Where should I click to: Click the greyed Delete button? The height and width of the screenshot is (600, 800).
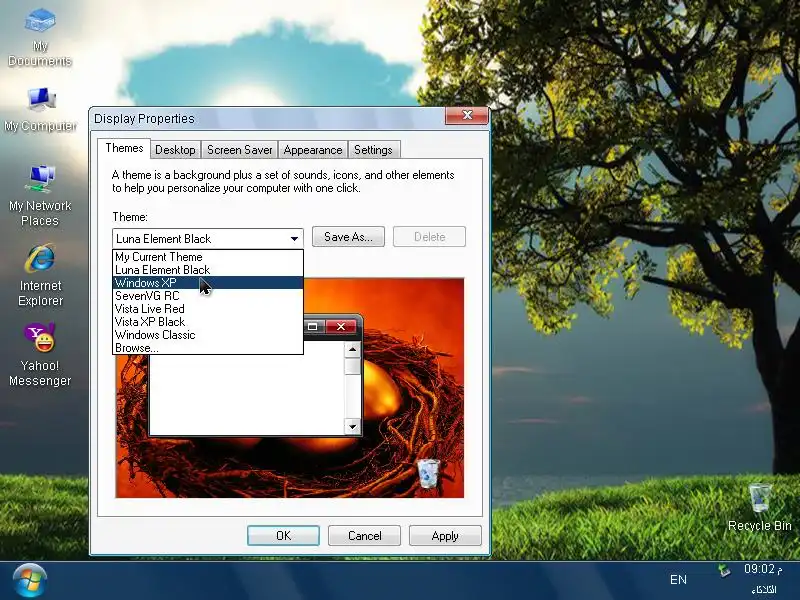coord(429,237)
